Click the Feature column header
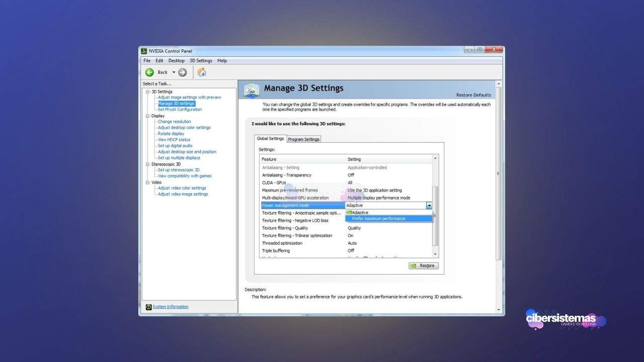644x362 pixels. pos(303,159)
